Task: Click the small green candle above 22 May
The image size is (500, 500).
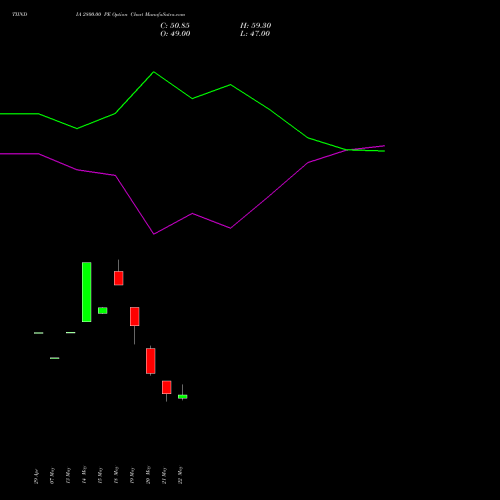Action: tap(183, 397)
